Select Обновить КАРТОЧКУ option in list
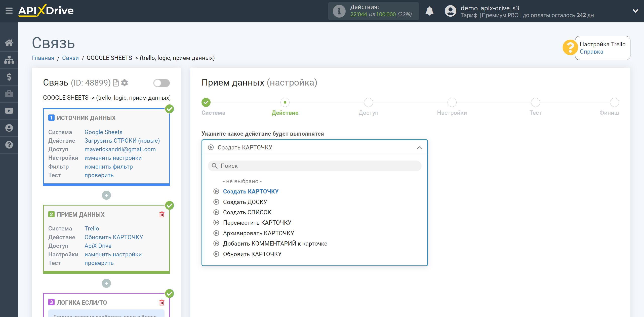Image resolution: width=644 pixels, height=317 pixels. tap(252, 254)
